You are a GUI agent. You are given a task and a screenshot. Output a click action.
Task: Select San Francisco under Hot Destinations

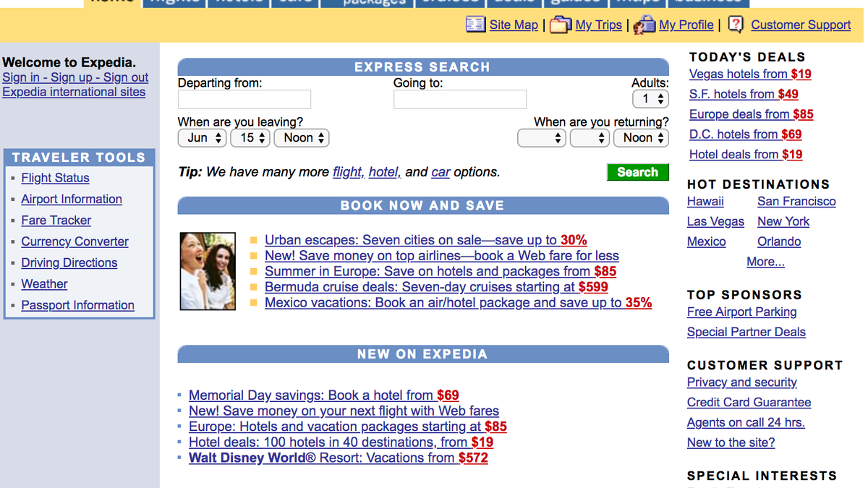pyautogui.click(x=796, y=202)
